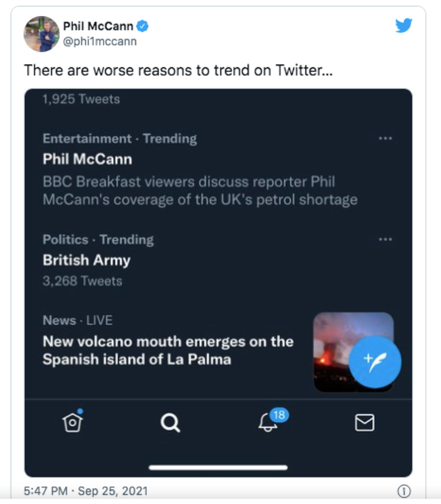Tap the compose tweet floating button
This screenshot has width=441, height=504.
[x=375, y=362]
